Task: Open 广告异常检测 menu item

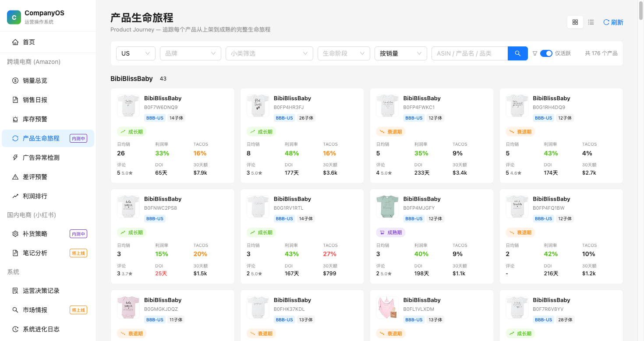Action: coord(48,158)
